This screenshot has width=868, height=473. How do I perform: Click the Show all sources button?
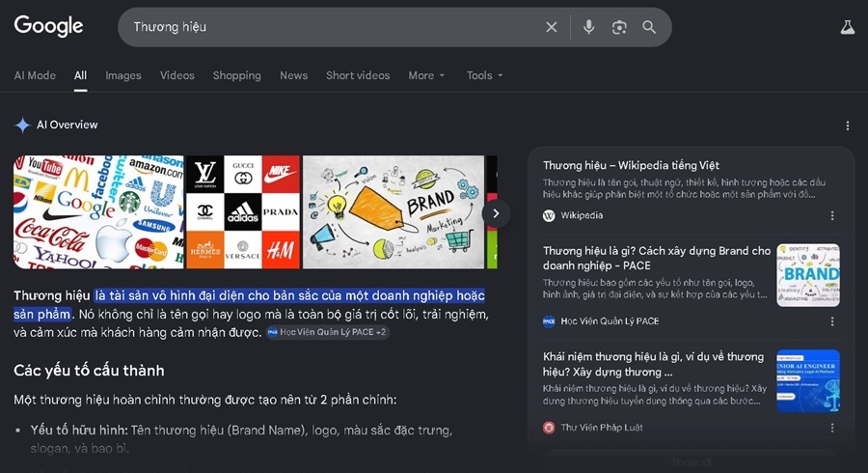click(691, 462)
